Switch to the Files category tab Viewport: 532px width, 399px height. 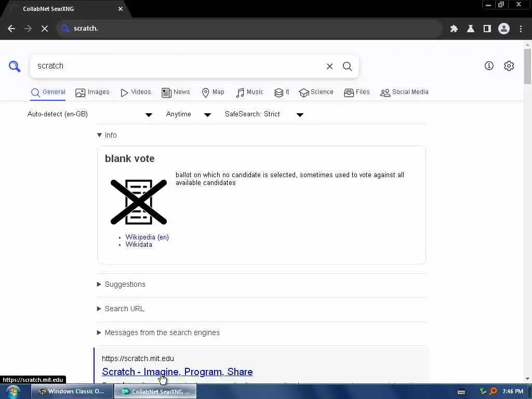pos(356,92)
